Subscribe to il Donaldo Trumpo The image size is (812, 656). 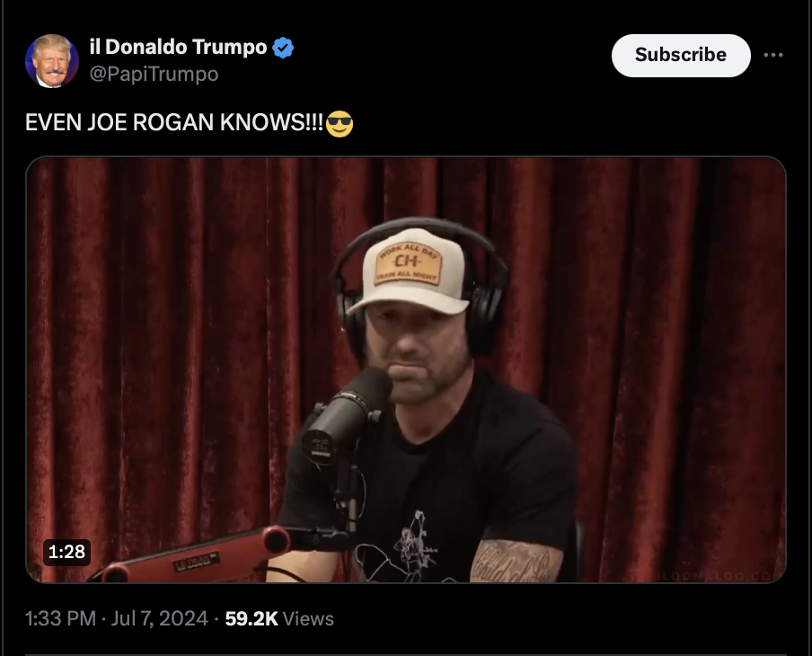(681, 56)
